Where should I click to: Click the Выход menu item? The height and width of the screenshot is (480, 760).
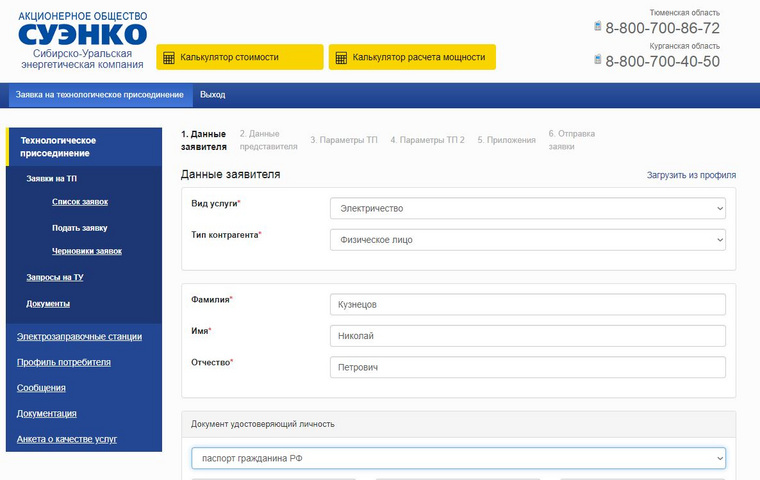click(x=213, y=95)
